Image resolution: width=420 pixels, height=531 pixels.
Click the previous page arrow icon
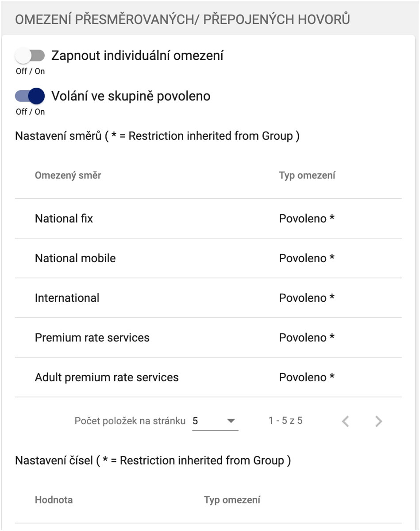point(346,421)
